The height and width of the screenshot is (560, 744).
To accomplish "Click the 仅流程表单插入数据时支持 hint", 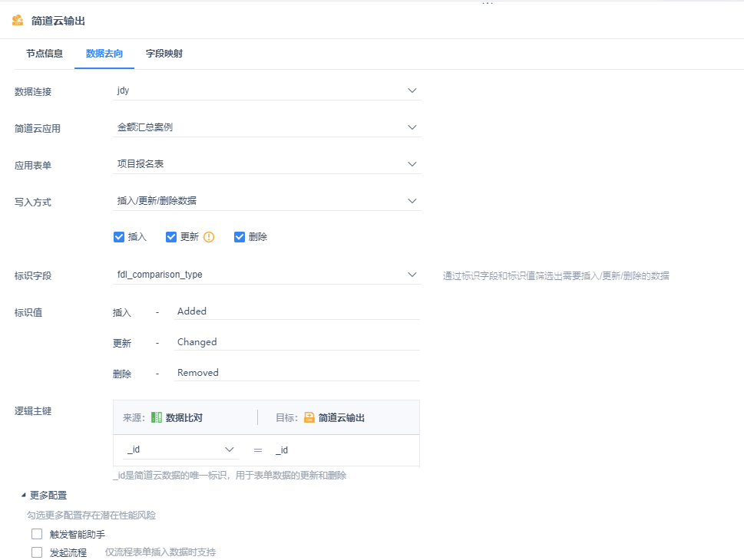I will point(160,552).
